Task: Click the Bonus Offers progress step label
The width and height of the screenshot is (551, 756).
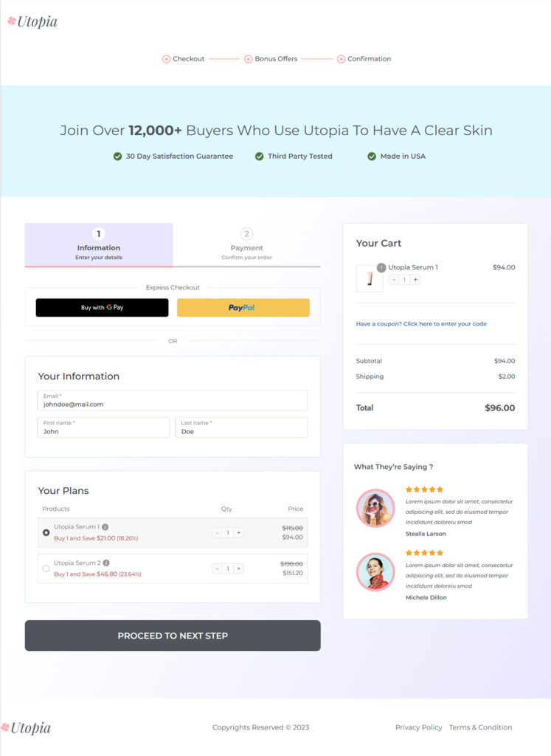Action: click(x=276, y=59)
